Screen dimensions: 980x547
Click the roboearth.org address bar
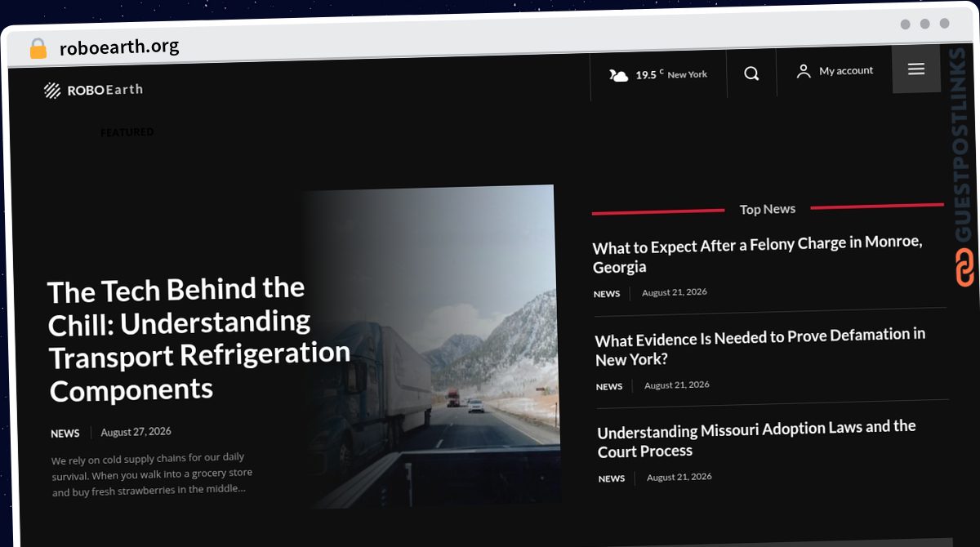[x=119, y=47]
